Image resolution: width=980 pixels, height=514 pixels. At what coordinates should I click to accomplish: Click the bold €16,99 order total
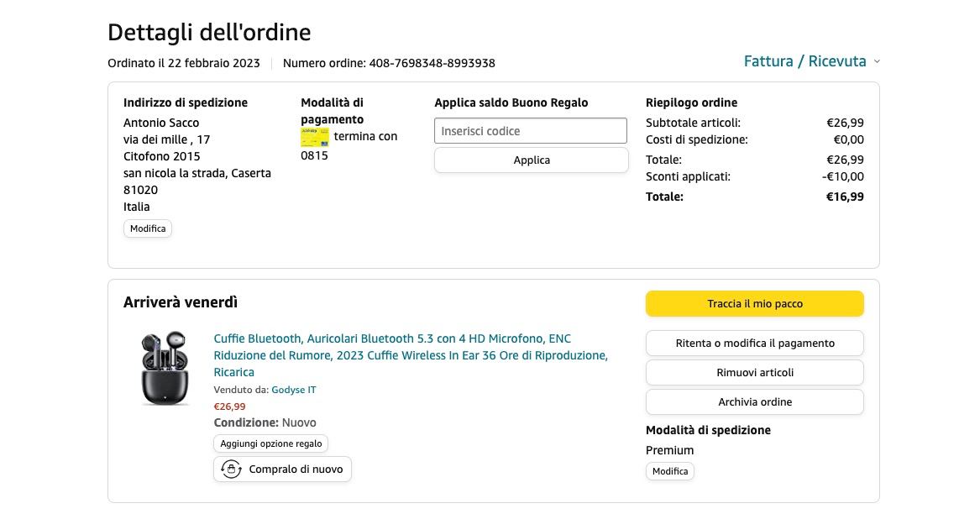point(845,197)
